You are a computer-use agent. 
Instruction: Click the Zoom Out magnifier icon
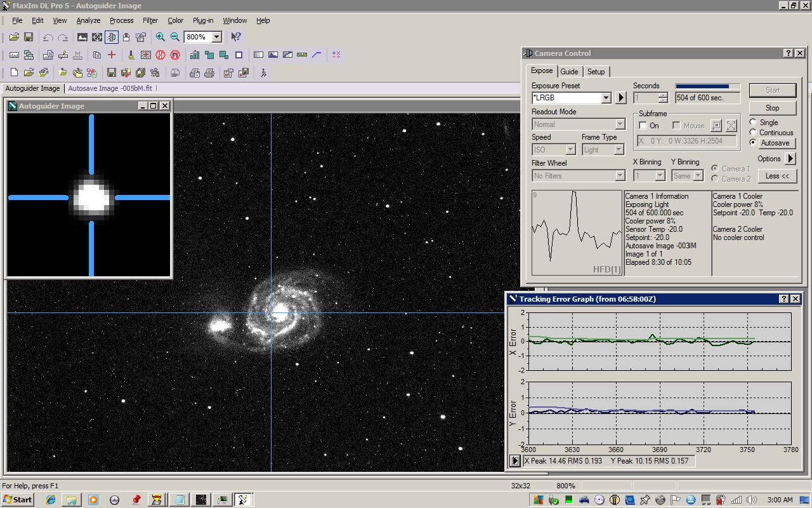(175, 37)
